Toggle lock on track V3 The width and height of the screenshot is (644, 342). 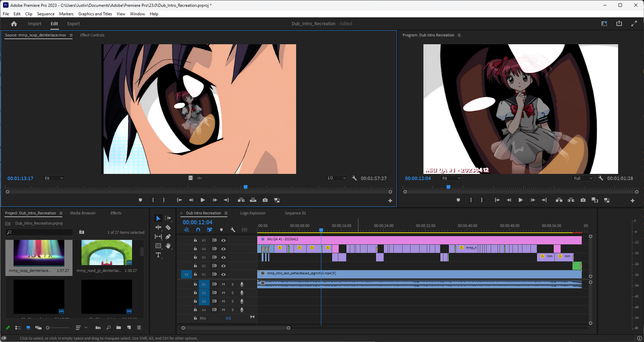click(x=195, y=257)
